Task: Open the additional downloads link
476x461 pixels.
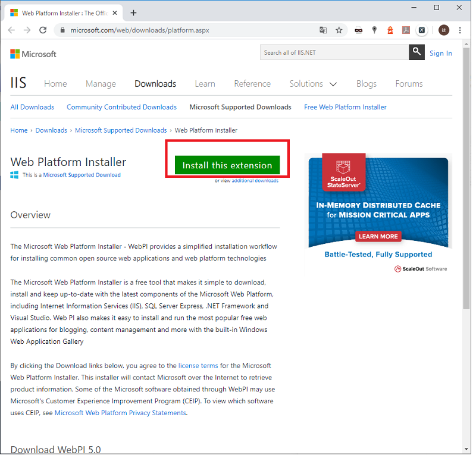Action: [x=255, y=181]
